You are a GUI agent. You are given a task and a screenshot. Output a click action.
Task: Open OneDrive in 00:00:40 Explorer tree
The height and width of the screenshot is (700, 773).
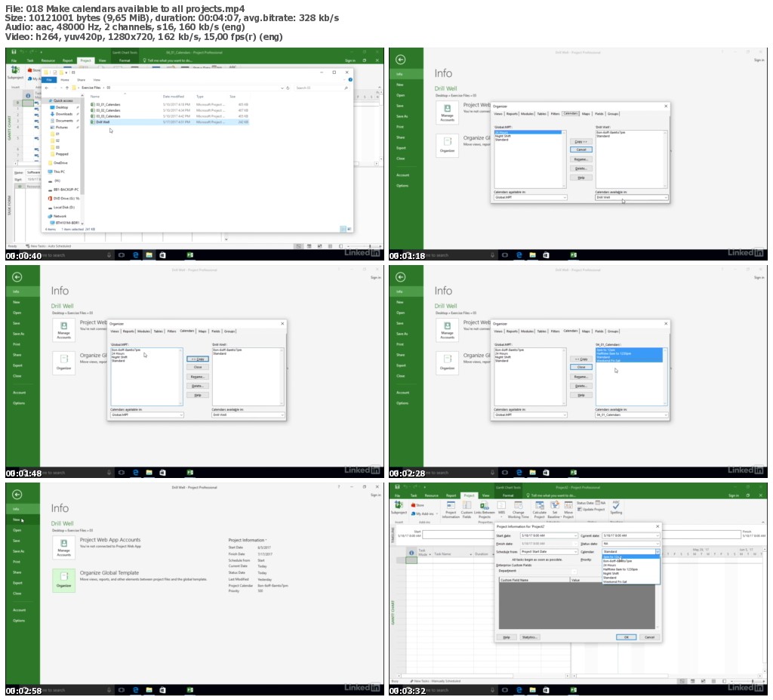click(x=60, y=163)
